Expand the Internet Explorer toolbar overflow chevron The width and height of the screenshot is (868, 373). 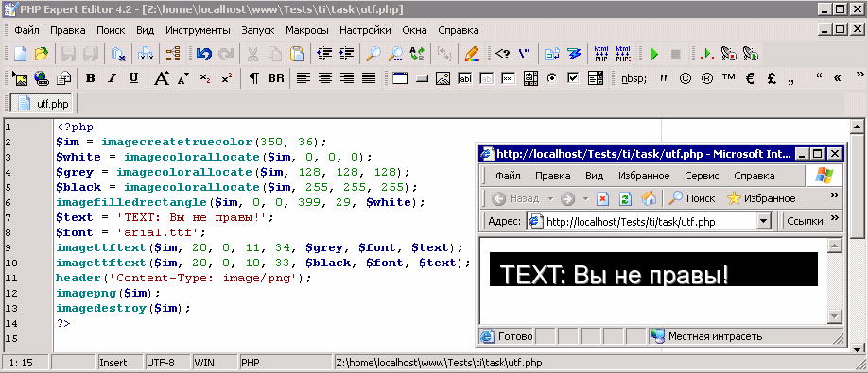835,195
